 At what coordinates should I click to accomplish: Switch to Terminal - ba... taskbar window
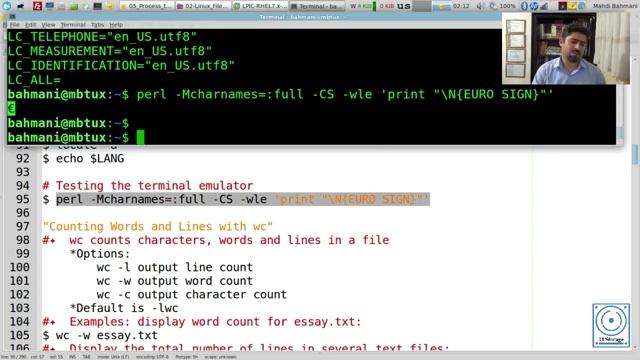(316, 6)
